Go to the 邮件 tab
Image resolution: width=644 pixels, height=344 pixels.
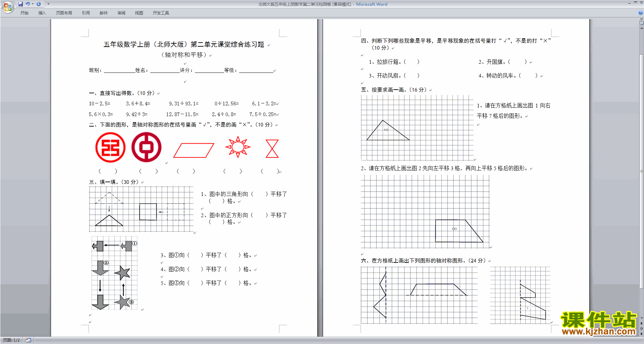point(104,13)
